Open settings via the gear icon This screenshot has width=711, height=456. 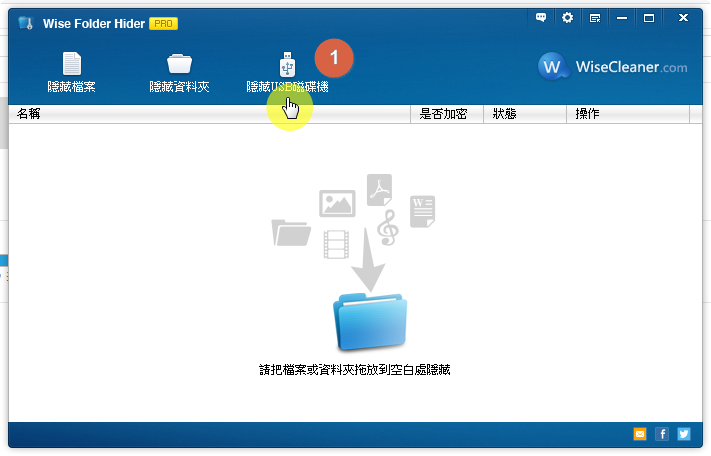(x=568, y=18)
